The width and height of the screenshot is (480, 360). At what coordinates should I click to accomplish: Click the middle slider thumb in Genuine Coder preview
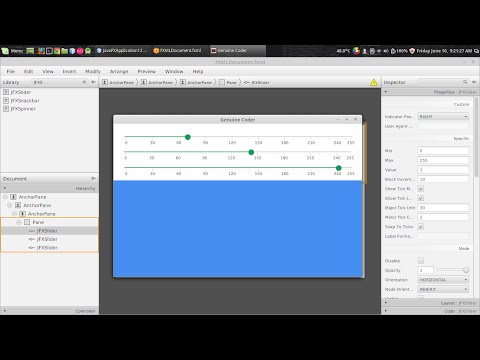tap(251, 152)
